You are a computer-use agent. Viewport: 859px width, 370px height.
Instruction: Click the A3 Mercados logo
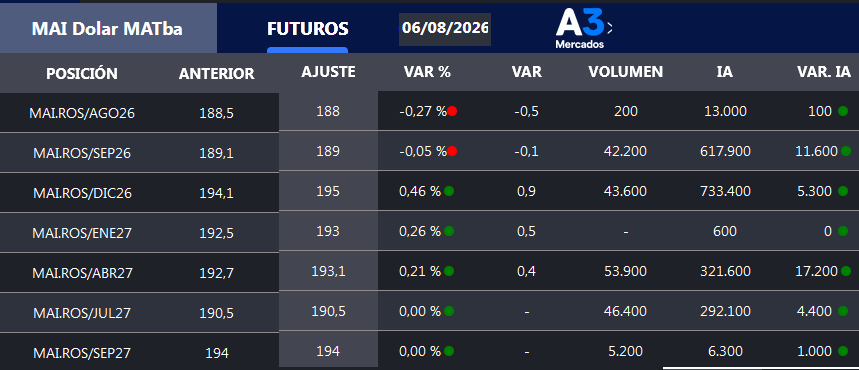(580, 28)
